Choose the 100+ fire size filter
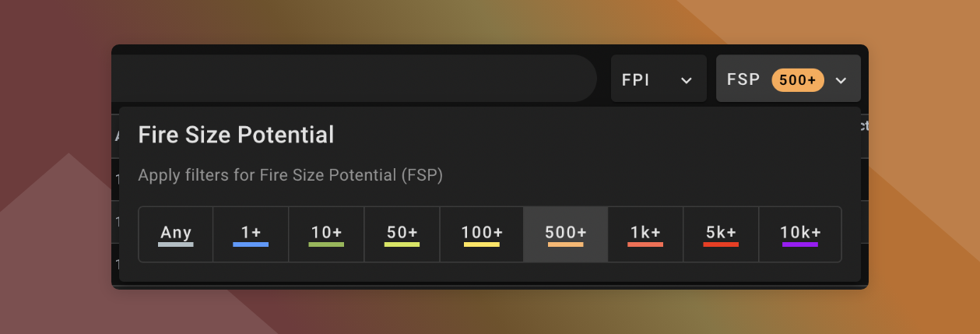The image size is (980, 334). pos(482,234)
